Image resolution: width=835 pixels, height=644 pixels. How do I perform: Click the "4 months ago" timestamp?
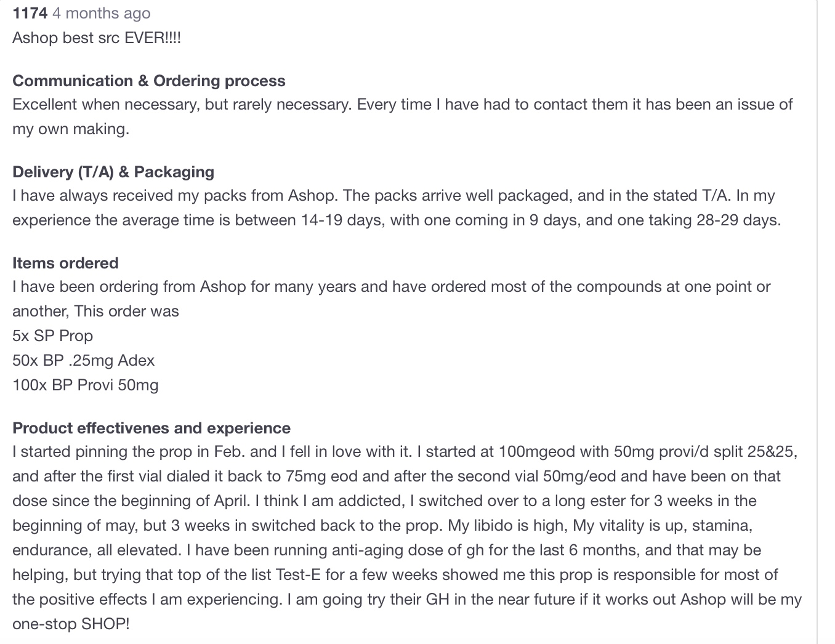101,13
